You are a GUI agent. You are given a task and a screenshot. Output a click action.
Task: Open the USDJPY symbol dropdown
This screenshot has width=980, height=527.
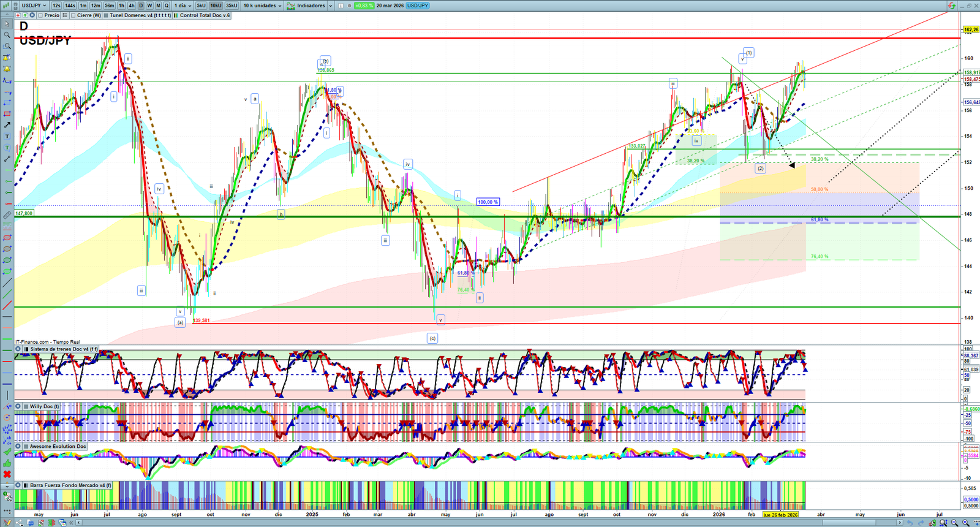click(x=34, y=6)
